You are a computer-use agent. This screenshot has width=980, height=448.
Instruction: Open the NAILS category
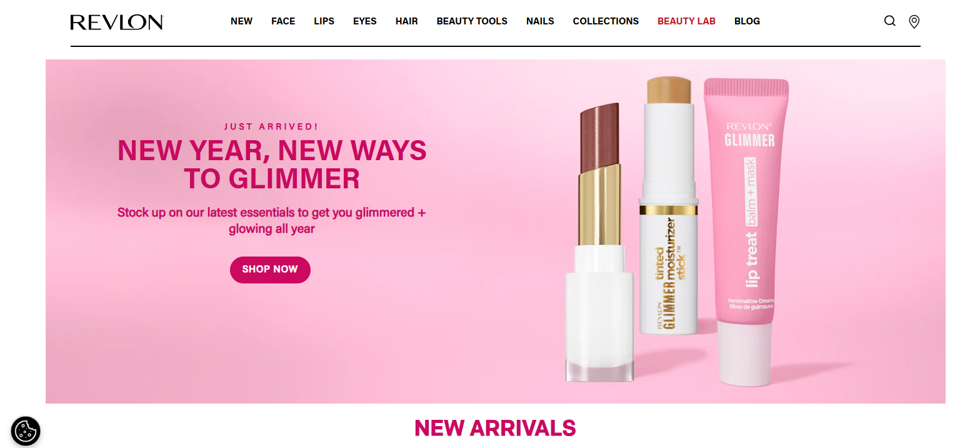(x=540, y=21)
